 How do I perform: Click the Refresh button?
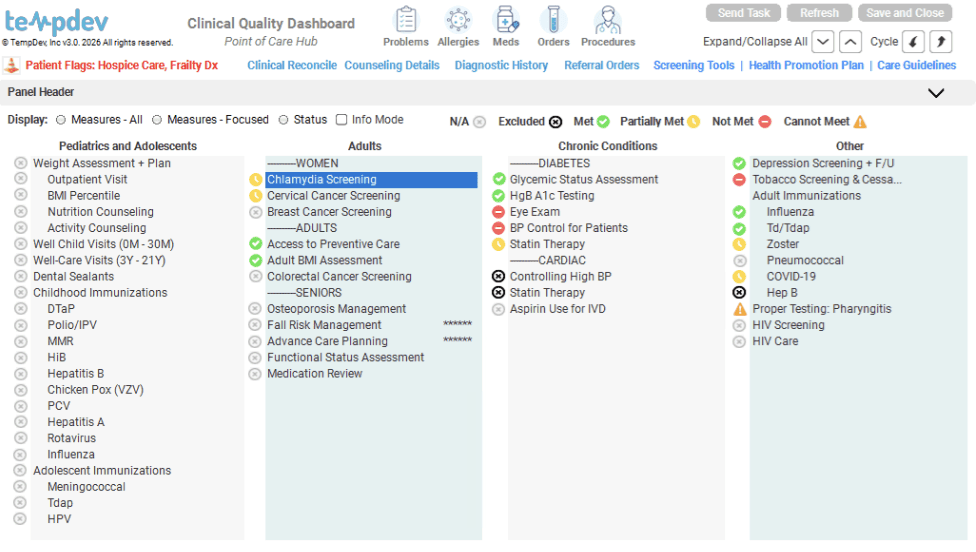coord(819,13)
